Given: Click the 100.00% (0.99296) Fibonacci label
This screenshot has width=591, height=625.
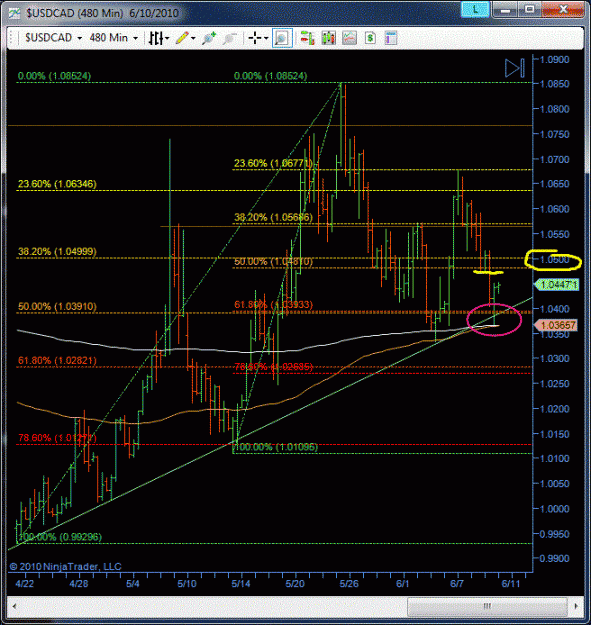Looking at the screenshot, I should [x=60, y=537].
